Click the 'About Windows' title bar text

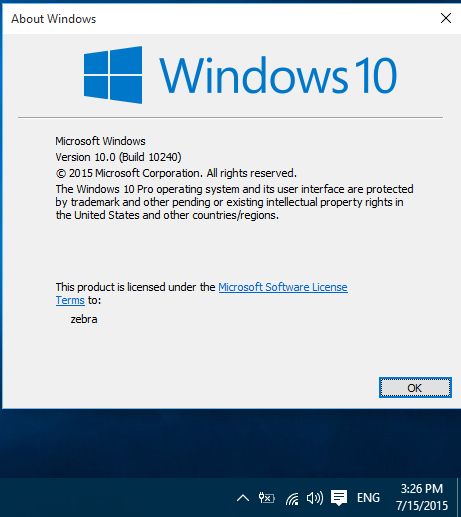[54, 19]
